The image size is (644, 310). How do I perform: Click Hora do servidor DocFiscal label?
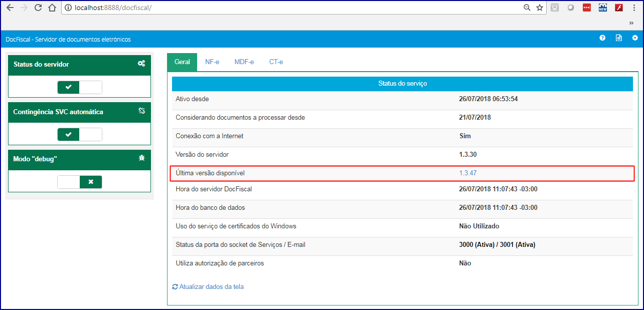tap(214, 189)
